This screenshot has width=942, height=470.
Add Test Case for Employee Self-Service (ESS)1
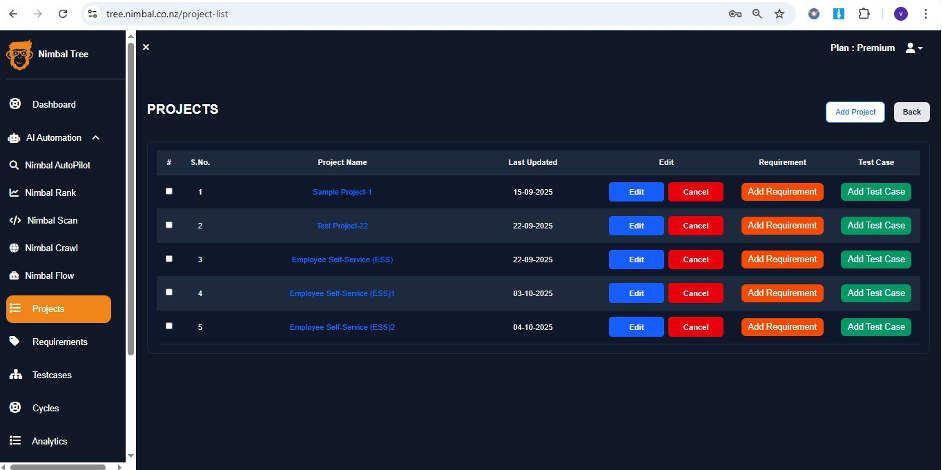tap(876, 293)
